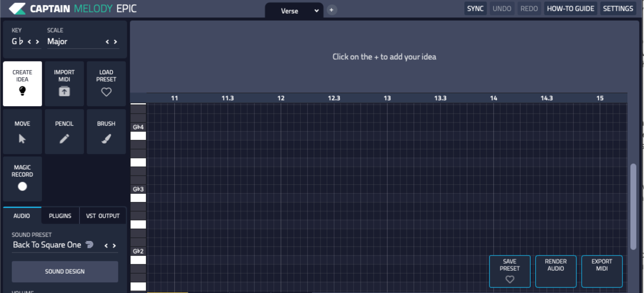Select the Brush tool
The image size is (644, 293).
coord(106,132)
